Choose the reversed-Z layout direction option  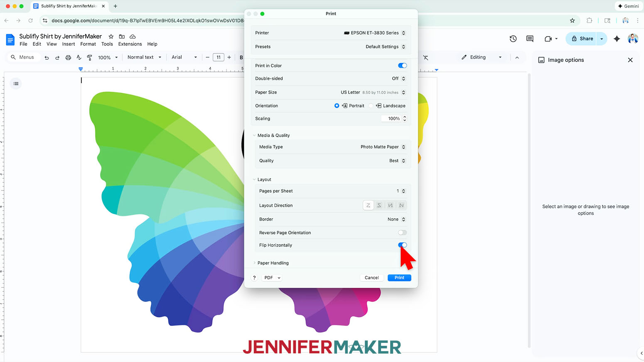click(x=379, y=205)
